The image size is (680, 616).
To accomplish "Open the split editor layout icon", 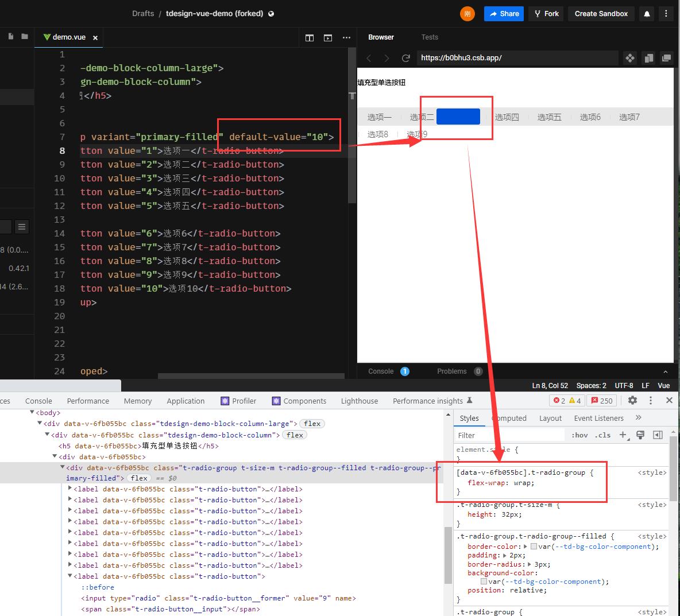I will pos(310,38).
